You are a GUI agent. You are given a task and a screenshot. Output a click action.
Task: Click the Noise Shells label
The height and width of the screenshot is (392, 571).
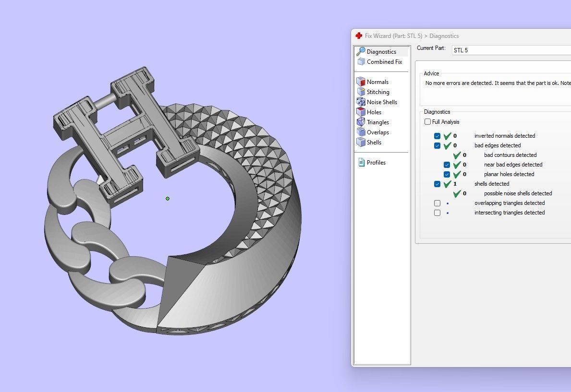click(382, 102)
